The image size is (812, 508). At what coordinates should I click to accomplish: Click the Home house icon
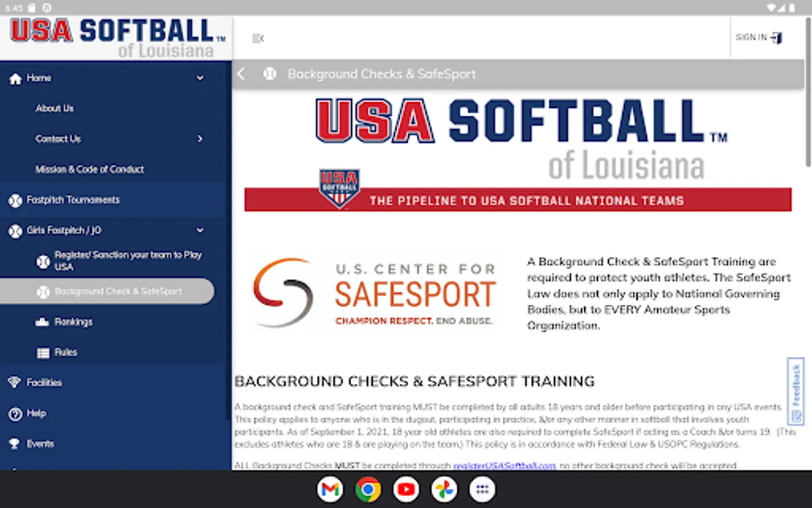tap(16, 77)
